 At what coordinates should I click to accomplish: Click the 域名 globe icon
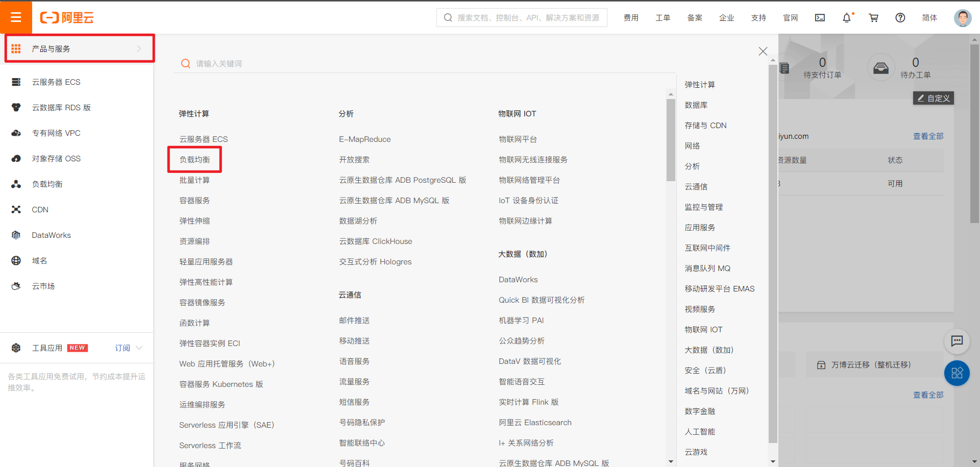16,261
